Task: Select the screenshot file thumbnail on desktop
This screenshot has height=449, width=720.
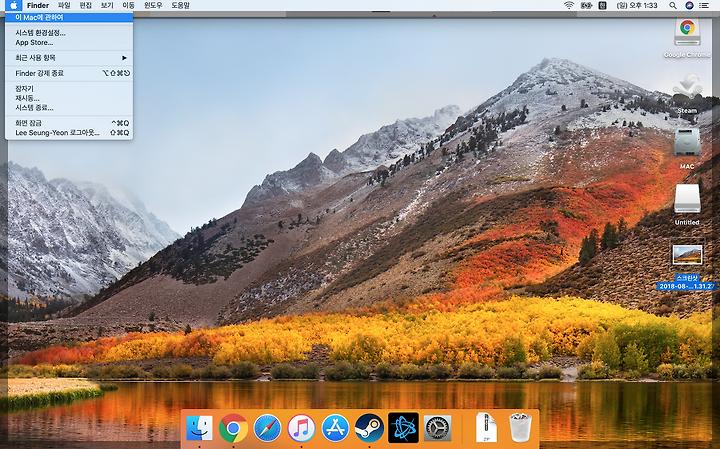Action: (x=687, y=255)
